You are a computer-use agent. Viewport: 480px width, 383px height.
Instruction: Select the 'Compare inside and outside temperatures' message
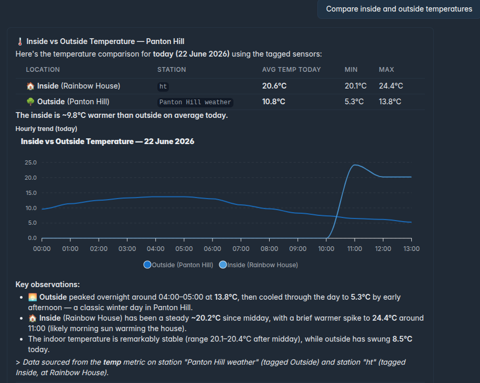click(399, 9)
